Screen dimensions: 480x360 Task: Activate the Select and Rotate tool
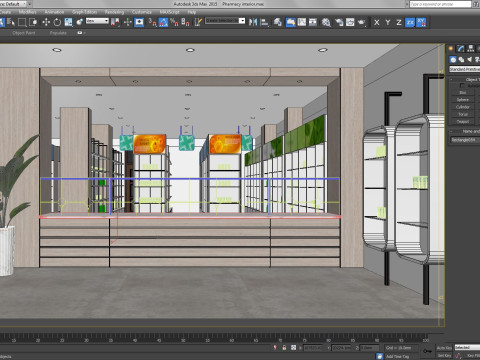(57, 22)
